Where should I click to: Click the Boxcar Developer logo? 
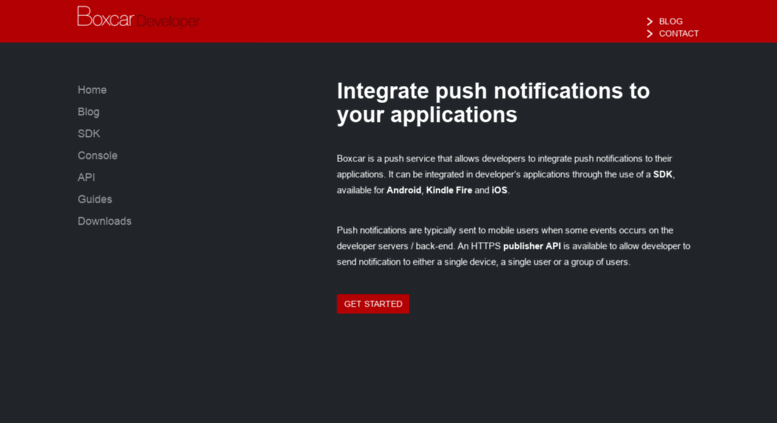click(138, 17)
